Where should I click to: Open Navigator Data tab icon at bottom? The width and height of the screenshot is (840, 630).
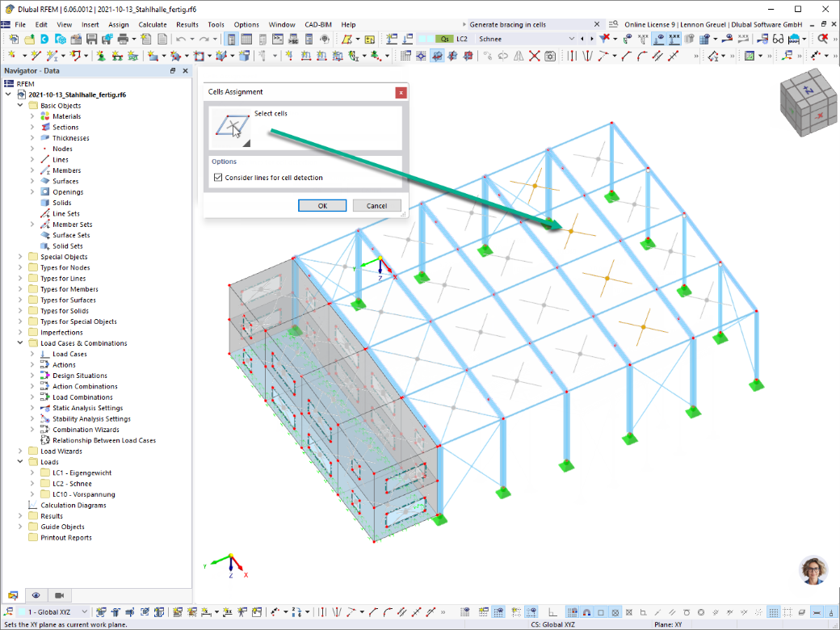pos(13,595)
